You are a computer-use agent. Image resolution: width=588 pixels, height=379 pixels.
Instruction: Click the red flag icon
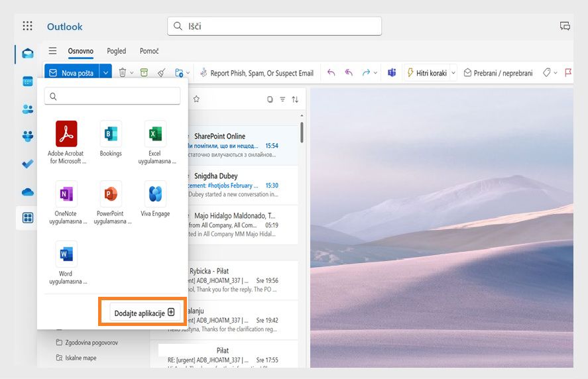tap(568, 73)
